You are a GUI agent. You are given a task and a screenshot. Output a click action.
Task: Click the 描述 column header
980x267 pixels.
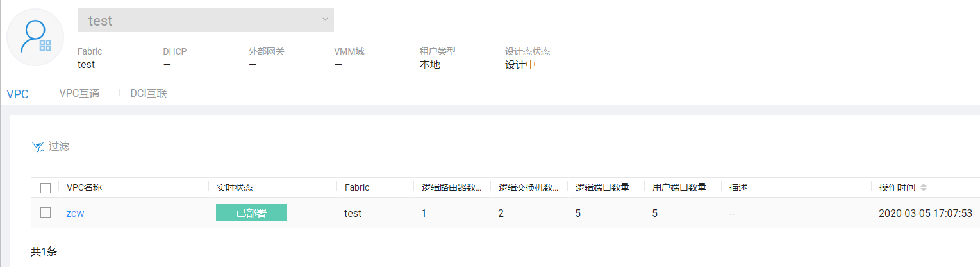[x=738, y=187]
